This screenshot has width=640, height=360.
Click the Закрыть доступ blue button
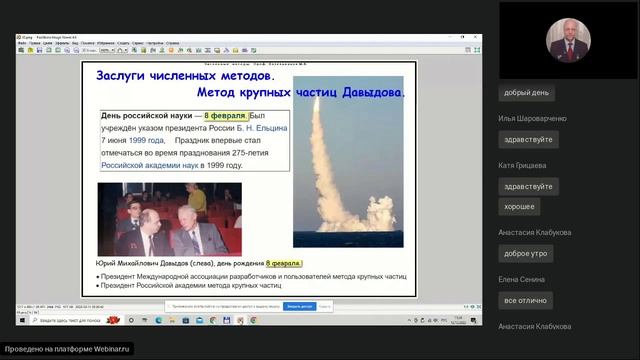click(x=300, y=306)
